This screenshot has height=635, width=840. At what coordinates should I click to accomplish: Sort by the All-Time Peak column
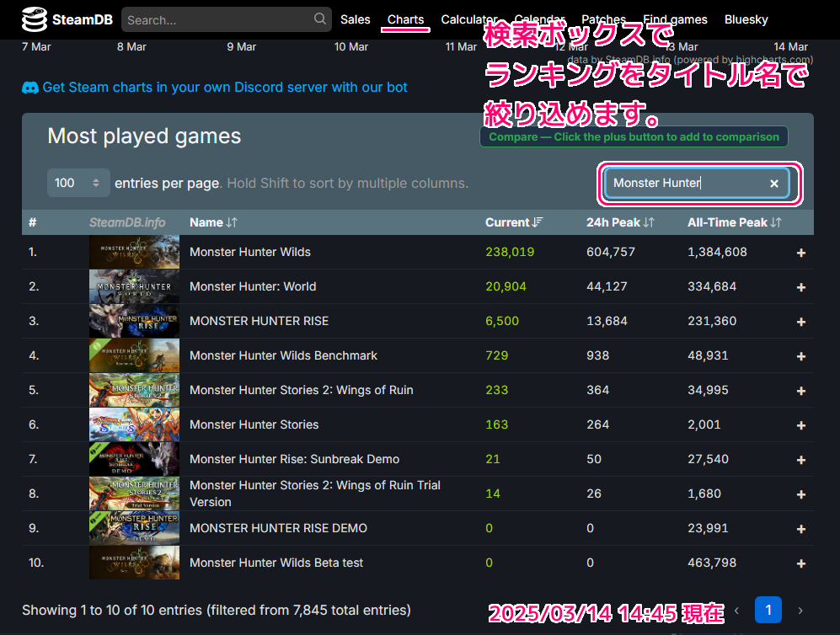coord(735,222)
